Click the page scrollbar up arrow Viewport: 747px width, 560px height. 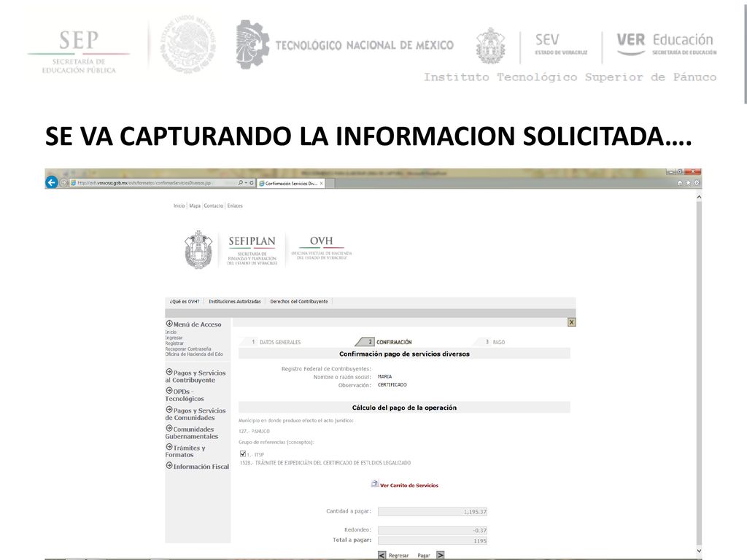point(699,197)
